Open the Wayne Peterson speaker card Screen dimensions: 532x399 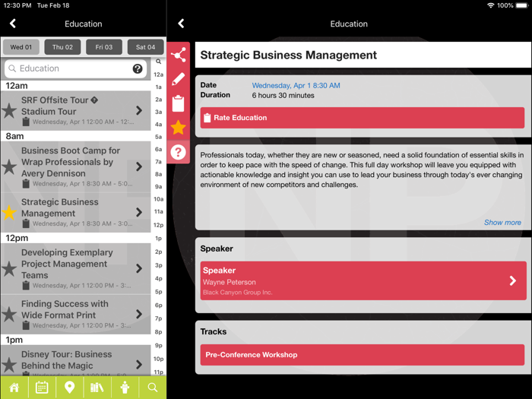(x=363, y=280)
